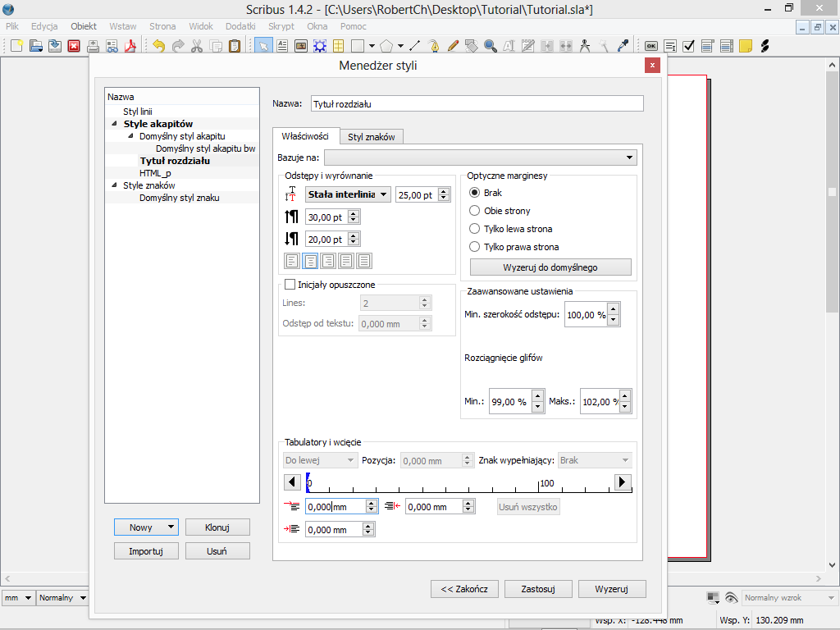Click the Wyzeruj do domyślnego button

(x=550, y=267)
